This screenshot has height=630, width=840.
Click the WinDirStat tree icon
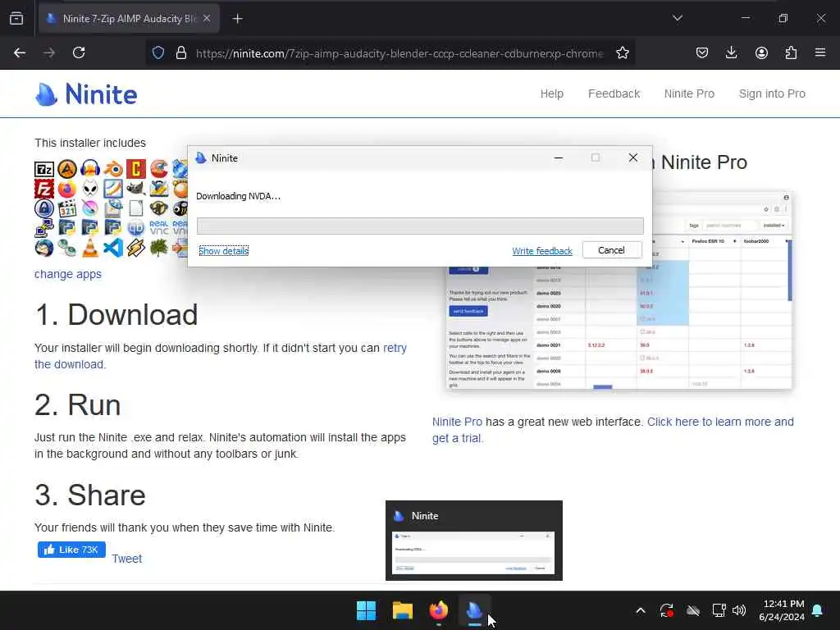click(159, 248)
